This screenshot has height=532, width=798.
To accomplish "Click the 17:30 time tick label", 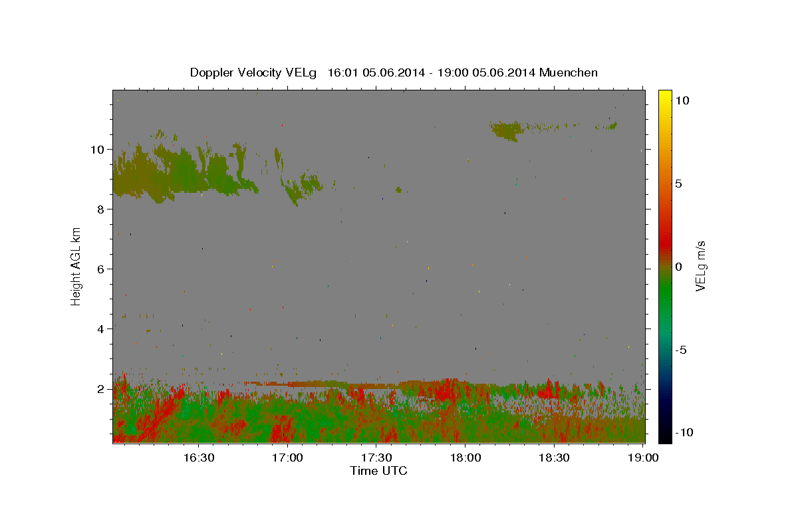I will tap(376, 458).
